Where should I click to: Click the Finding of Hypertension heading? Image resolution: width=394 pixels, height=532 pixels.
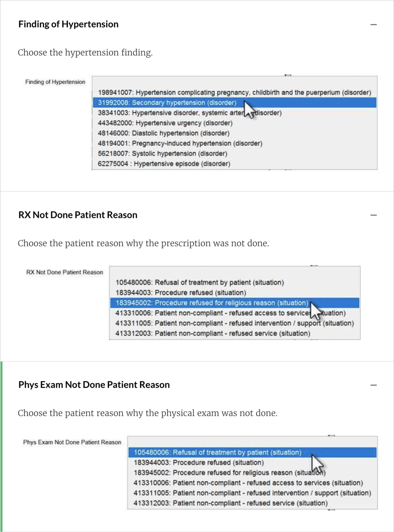click(68, 24)
